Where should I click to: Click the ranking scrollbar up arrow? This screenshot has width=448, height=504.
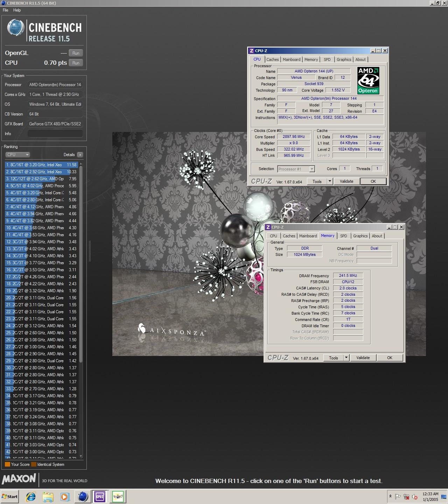click(x=81, y=163)
